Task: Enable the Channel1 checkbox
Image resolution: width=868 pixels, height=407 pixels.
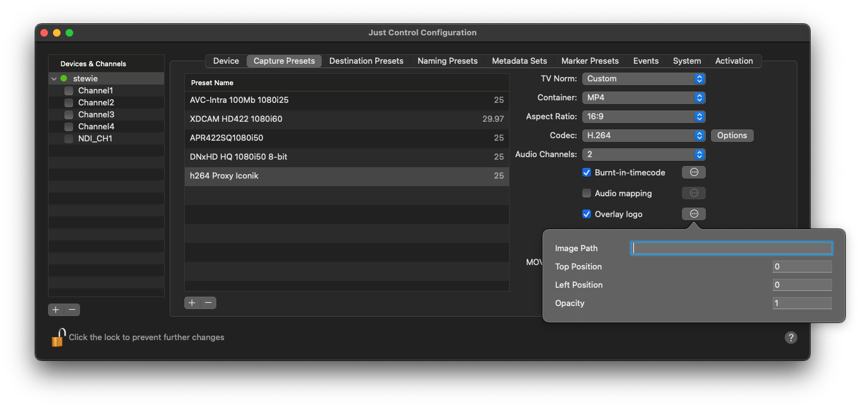Action: (69, 91)
